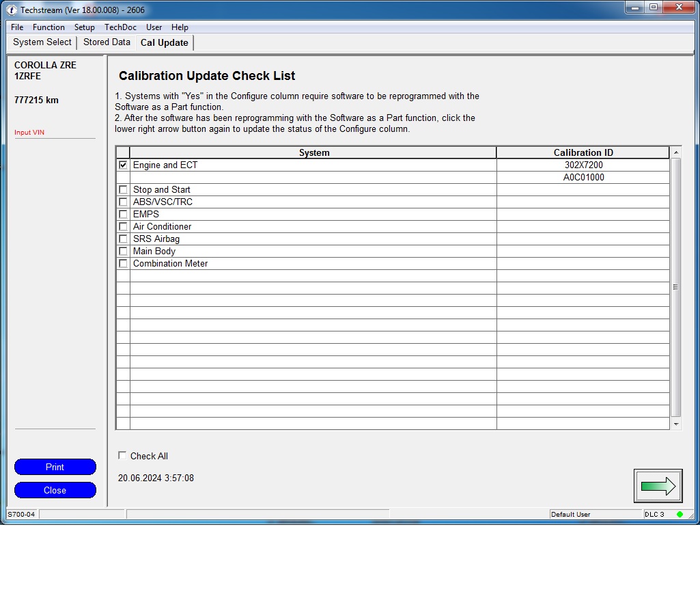Click the Techstream title bar app icon
This screenshot has height=596, width=700.
coord(12,10)
